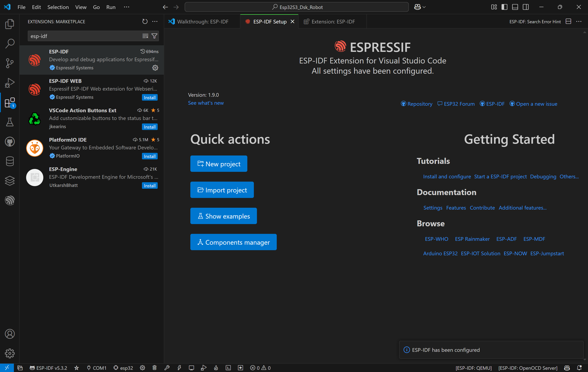The image size is (588, 372).
Task: Open Customize Layout in title bar
Action: [x=494, y=7]
